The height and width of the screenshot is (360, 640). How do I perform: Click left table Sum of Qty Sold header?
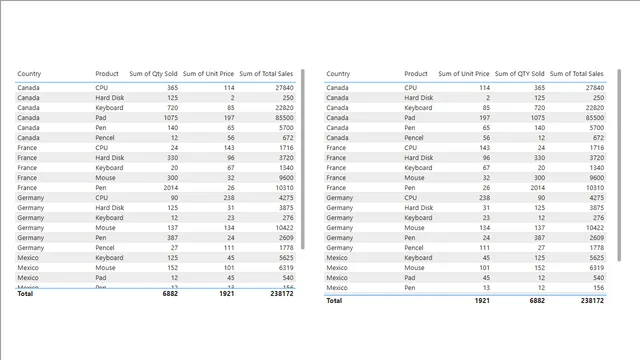coord(153,74)
